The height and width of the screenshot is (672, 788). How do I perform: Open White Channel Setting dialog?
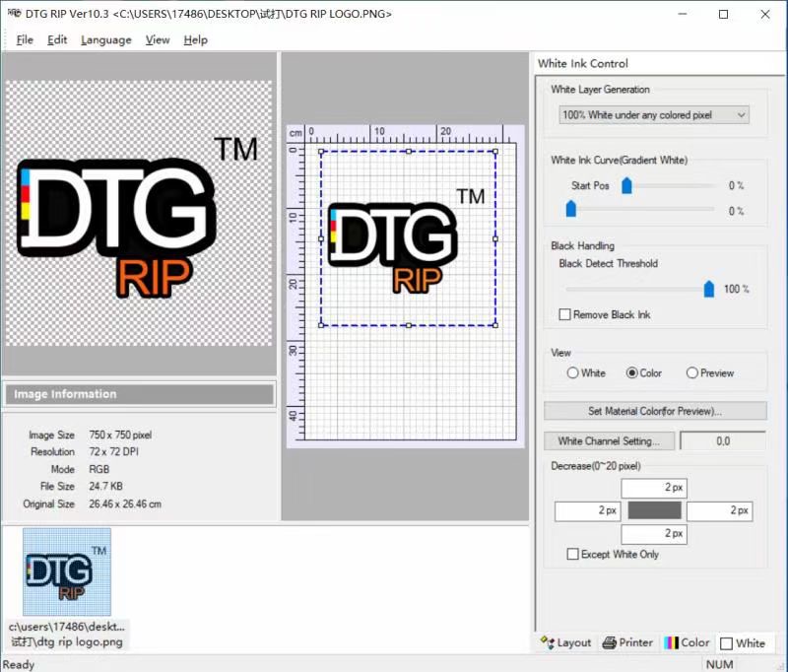click(609, 441)
